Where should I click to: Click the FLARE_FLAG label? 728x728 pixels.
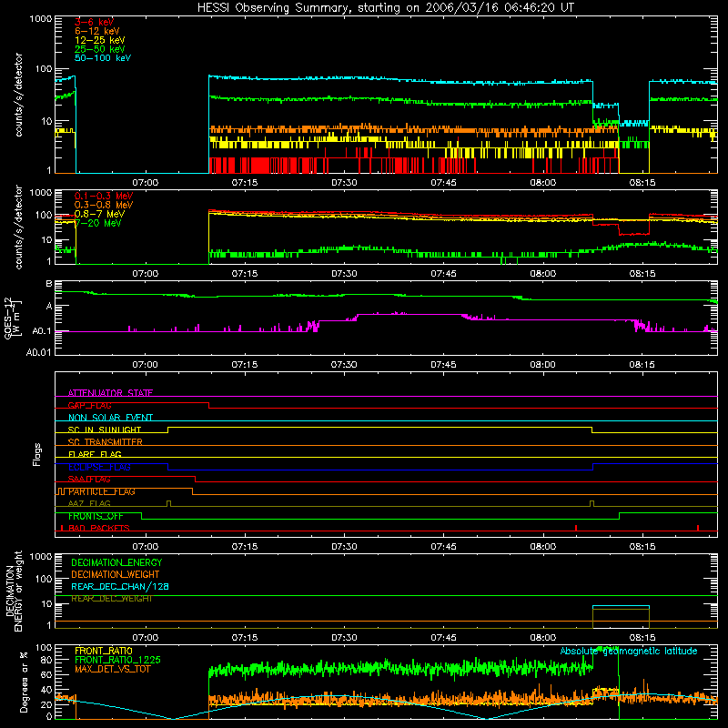click(95, 454)
